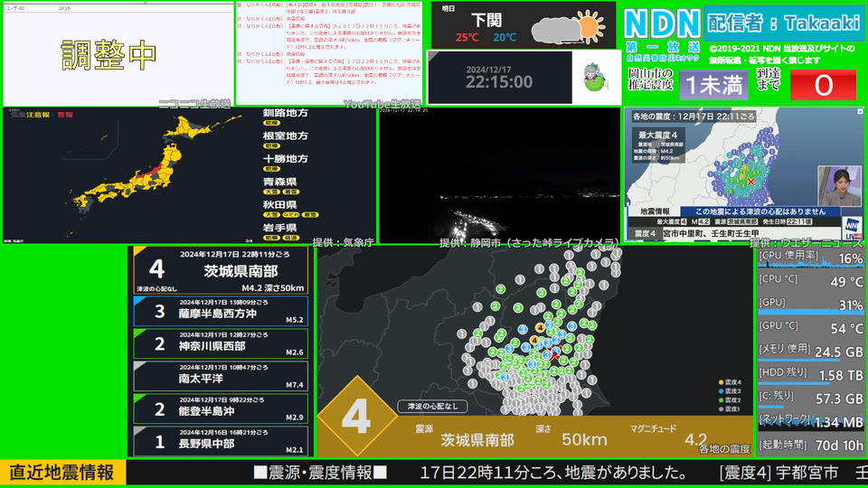
Task: Click the 1未満 estimated intensity box
Action: pos(713,85)
